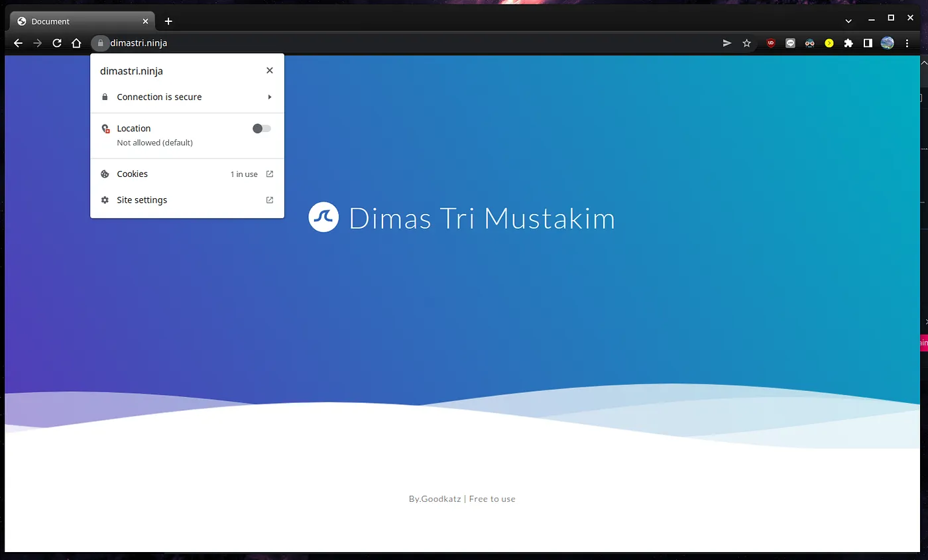Open the Chrome three-dot menu

(x=907, y=43)
